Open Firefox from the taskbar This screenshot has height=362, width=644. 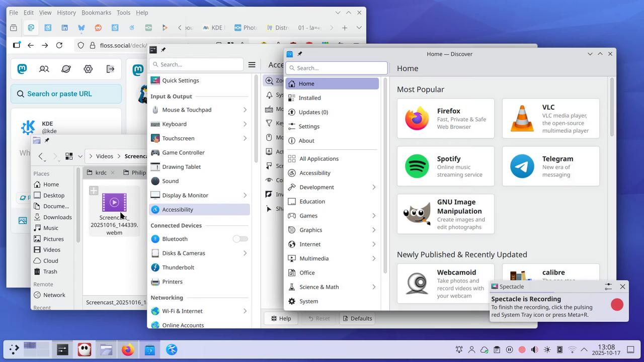pos(128,349)
